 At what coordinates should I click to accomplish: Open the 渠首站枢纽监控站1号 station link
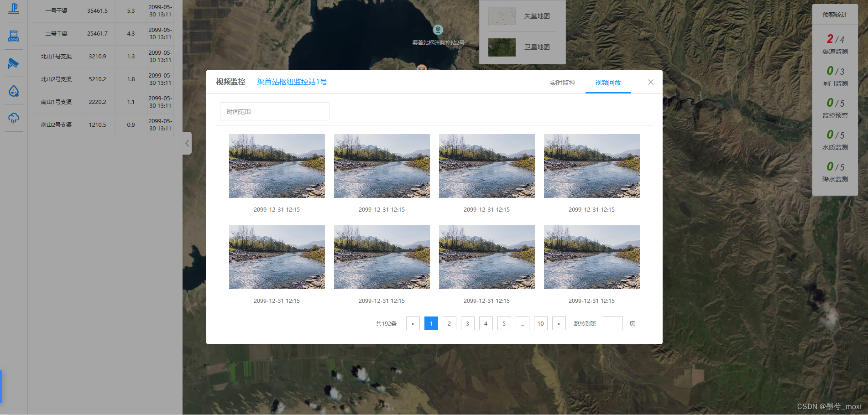coord(292,82)
